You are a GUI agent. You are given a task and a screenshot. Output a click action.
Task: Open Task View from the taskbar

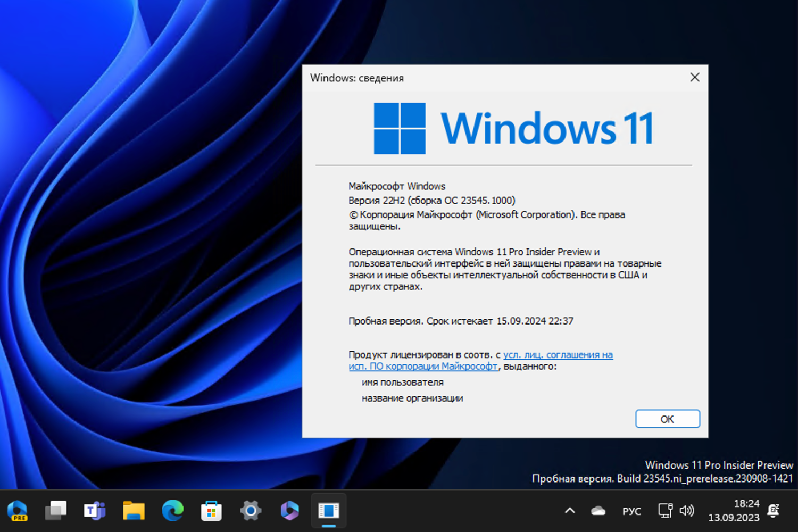pyautogui.click(x=56, y=510)
